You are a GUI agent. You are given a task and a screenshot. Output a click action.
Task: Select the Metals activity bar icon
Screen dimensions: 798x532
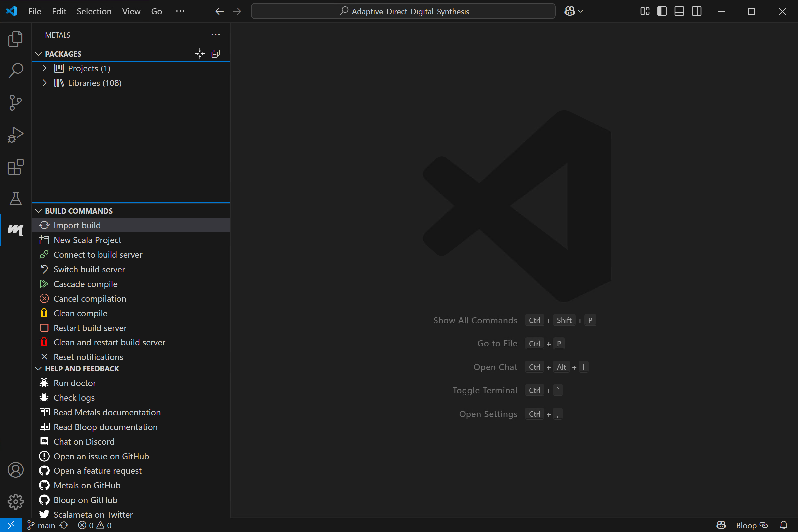click(x=15, y=230)
